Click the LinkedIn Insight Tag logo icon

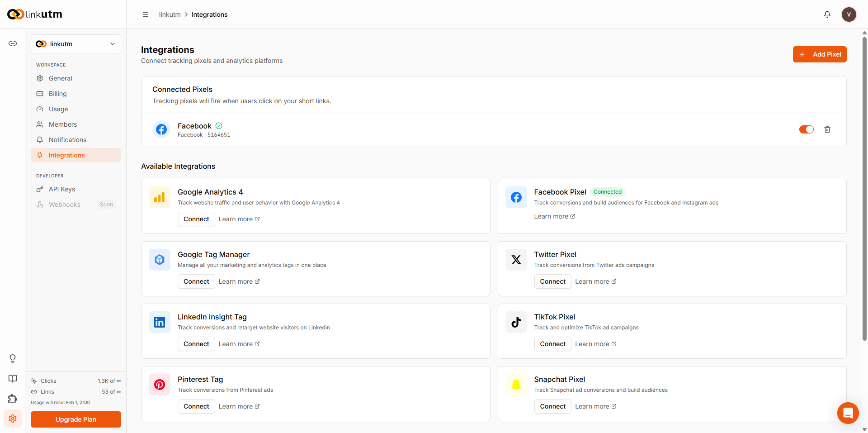(160, 322)
